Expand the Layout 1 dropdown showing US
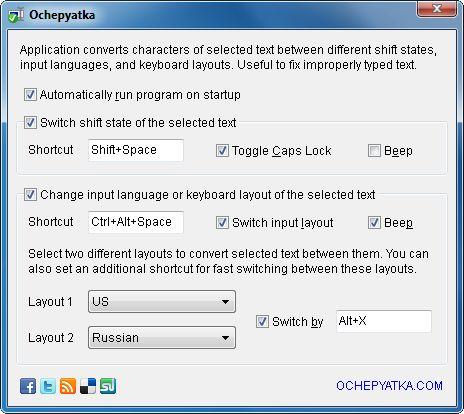464x414 pixels. point(162,302)
